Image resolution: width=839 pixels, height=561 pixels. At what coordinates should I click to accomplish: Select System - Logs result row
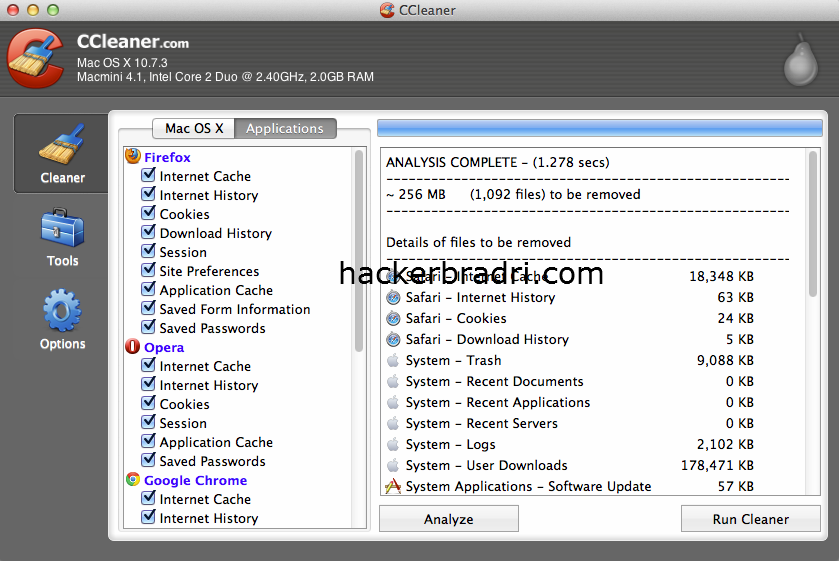click(570, 444)
